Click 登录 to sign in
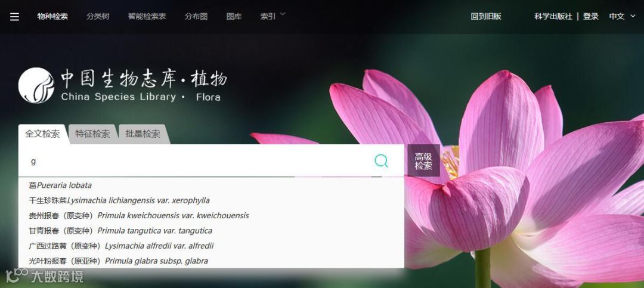The image size is (644, 288). coord(590,17)
